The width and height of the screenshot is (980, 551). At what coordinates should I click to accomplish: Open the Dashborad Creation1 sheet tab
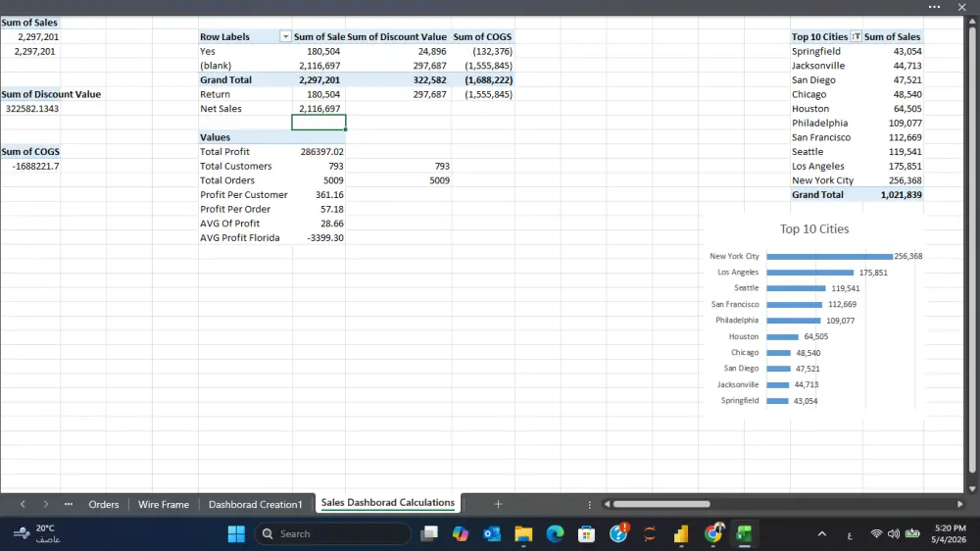[x=255, y=504]
